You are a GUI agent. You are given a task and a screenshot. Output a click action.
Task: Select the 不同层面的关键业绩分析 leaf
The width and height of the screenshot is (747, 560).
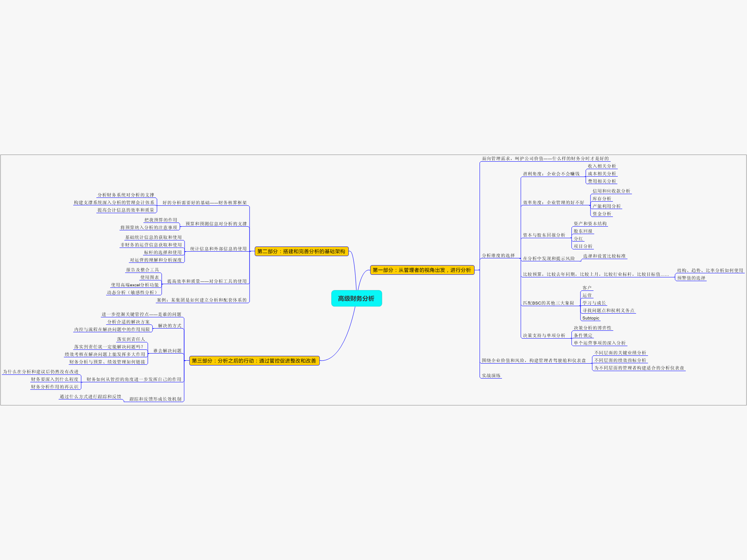(x=620, y=353)
